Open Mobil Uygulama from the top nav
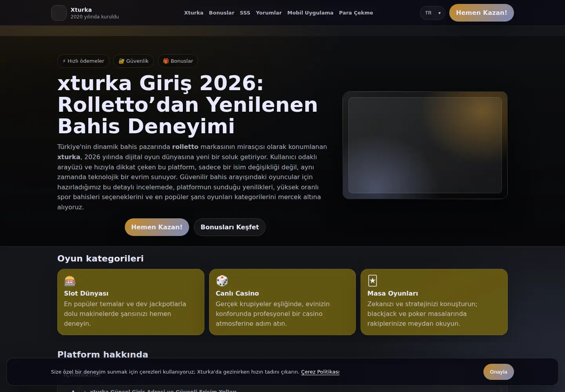The height and width of the screenshot is (392, 565). coord(310,13)
